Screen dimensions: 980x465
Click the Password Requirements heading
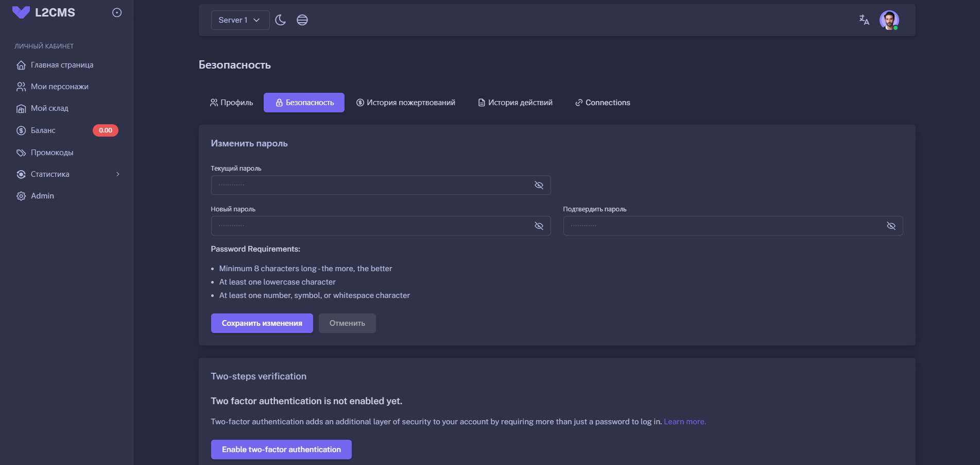(x=255, y=249)
